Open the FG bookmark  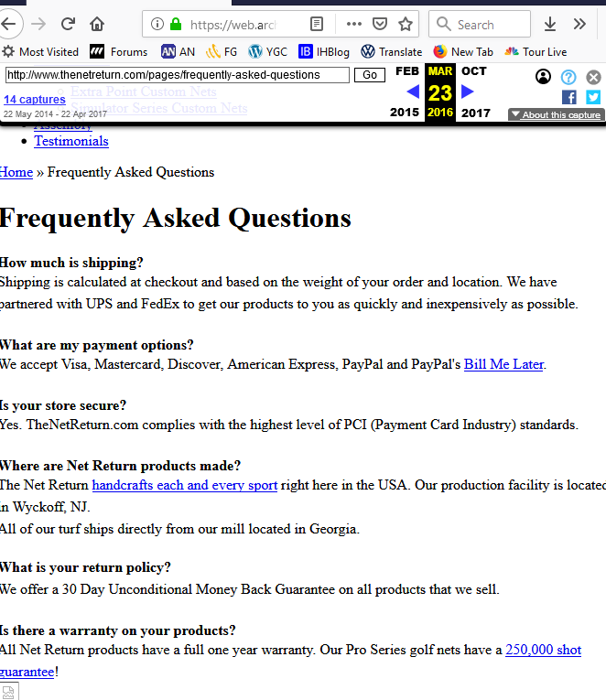222,52
